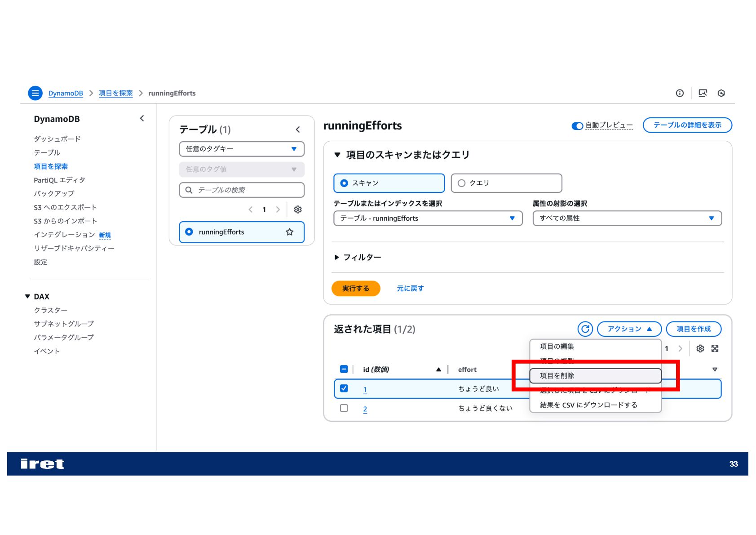Open item id 1 link

pyautogui.click(x=365, y=390)
